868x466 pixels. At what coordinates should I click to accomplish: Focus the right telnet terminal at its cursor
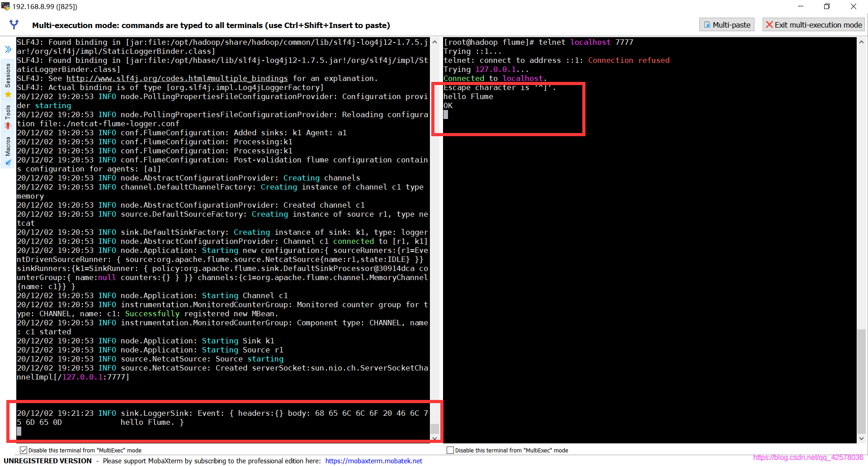point(446,115)
